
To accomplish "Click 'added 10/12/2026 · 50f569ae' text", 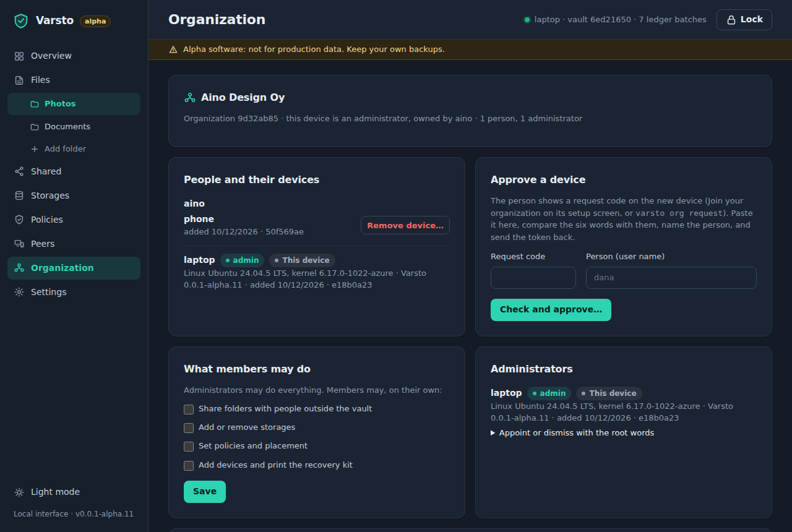I will pos(244,232).
